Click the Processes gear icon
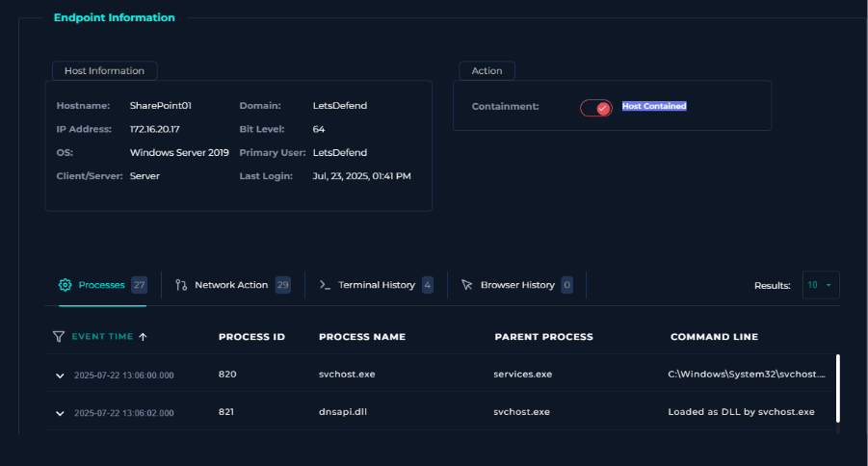 (65, 285)
